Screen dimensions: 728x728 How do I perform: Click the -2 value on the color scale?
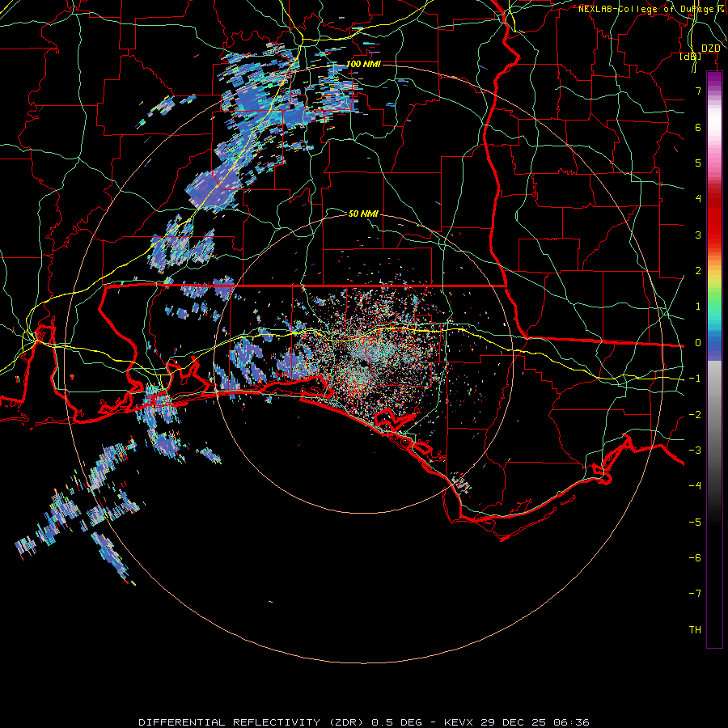695,415
